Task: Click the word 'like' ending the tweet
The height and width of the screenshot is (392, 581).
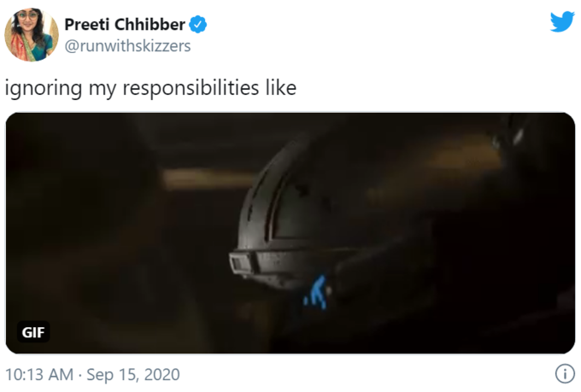Action: coord(281,88)
